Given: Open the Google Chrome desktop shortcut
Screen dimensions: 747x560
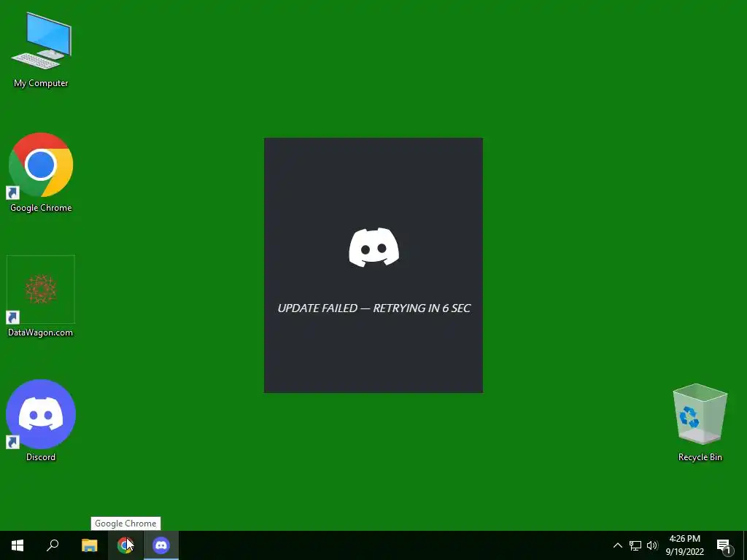Looking at the screenshot, I should click(41, 173).
